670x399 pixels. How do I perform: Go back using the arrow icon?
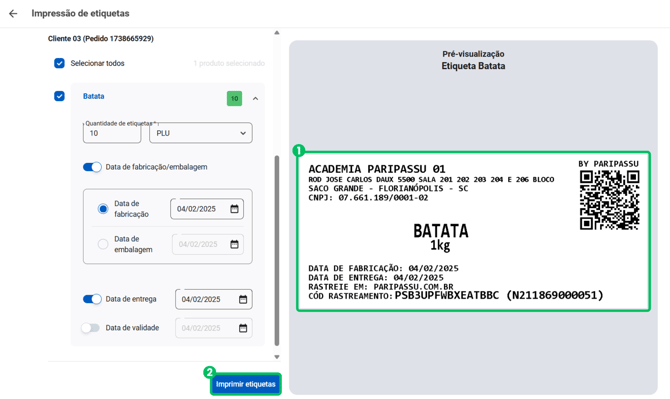pos(13,14)
